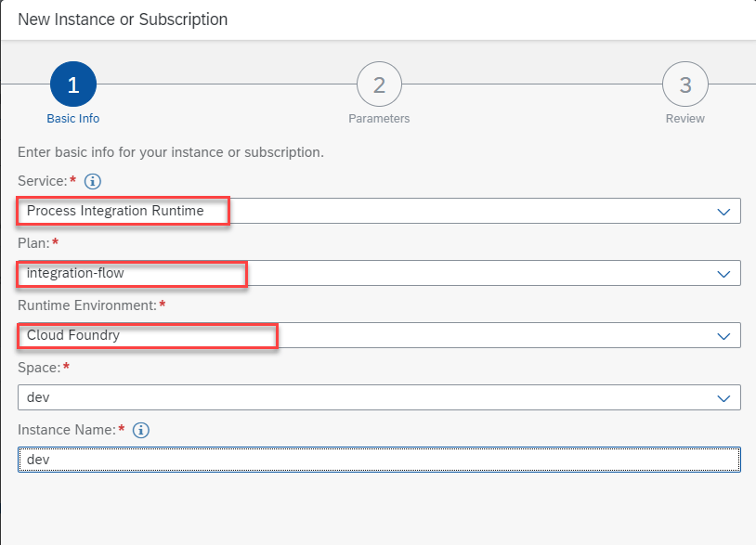The image size is (756, 545).
Task: Click the Runtime Environment field label
Action: 85,305
